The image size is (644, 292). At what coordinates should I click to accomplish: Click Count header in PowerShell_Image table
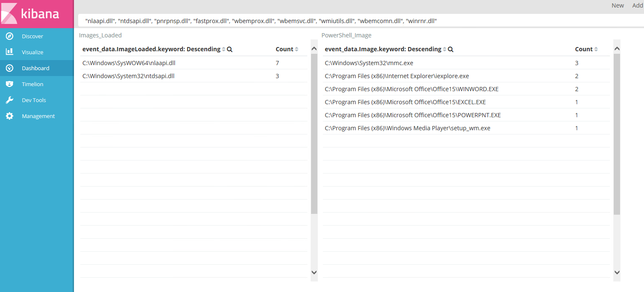pos(584,49)
